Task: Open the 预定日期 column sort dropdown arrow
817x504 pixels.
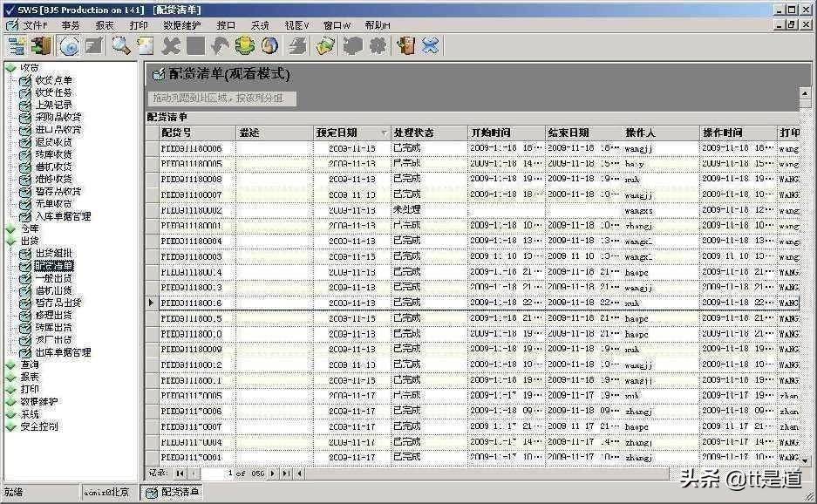Action: pos(385,133)
